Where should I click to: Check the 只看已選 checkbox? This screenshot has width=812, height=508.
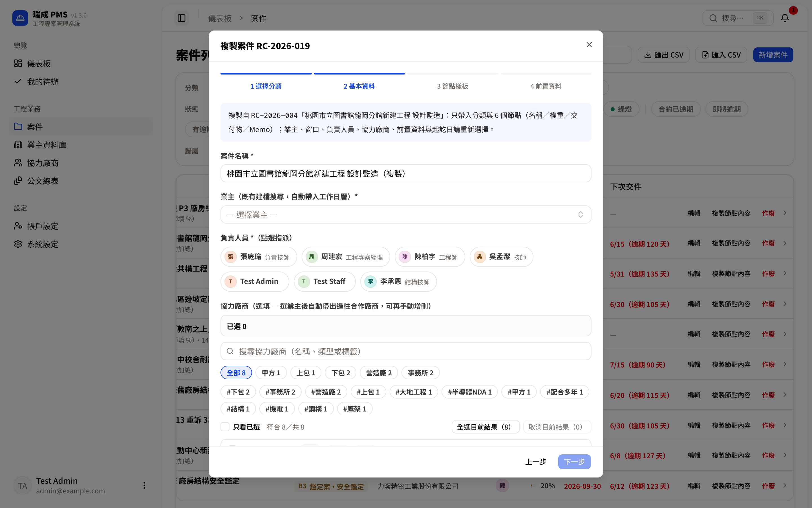[225, 427]
